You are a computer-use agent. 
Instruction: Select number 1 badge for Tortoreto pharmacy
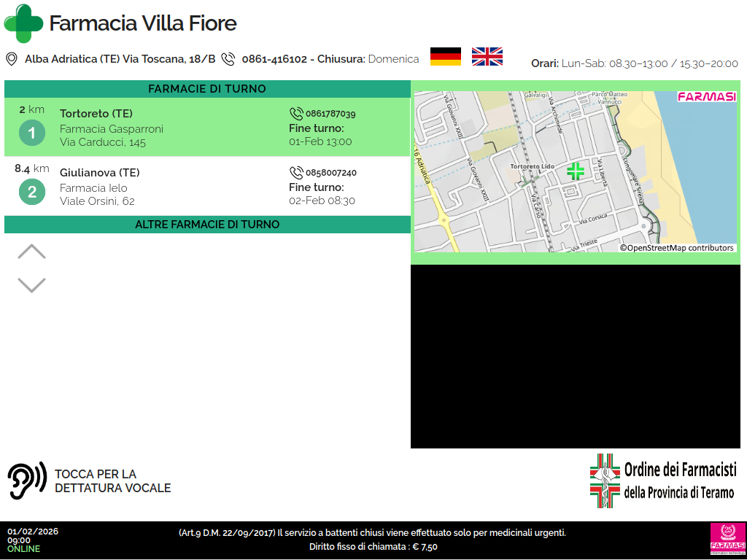pyautogui.click(x=32, y=133)
